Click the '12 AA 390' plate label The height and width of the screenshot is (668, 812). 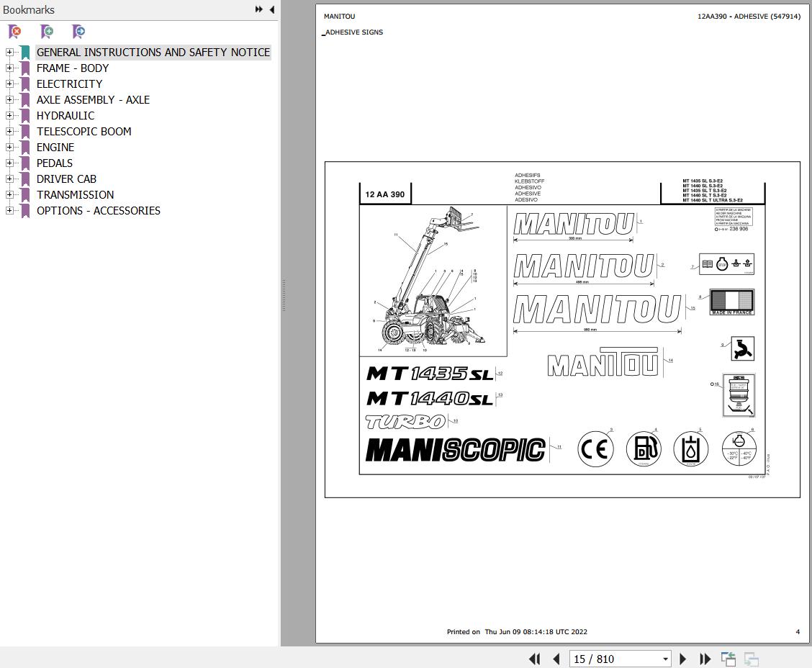(x=385, y=194)
